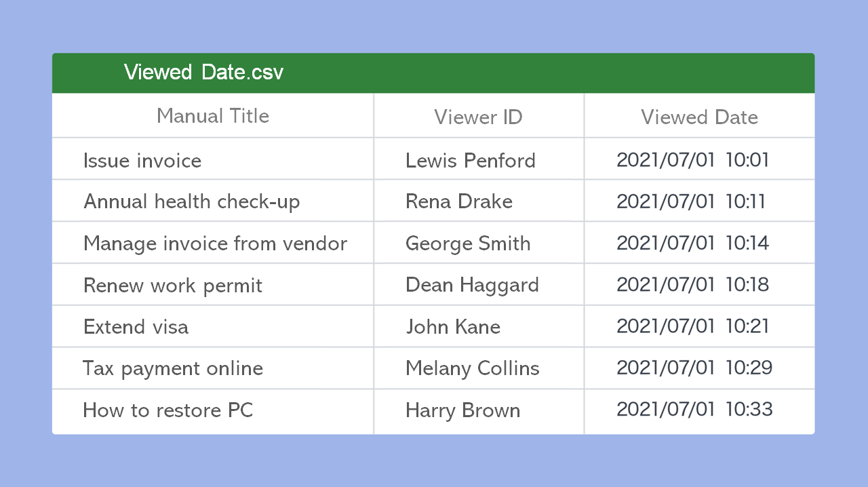Select the Extend visa cell

[136, 327]
